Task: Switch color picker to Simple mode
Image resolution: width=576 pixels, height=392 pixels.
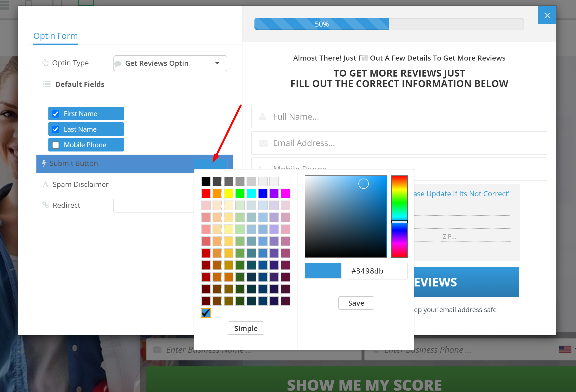Action: tap(246, 328)
